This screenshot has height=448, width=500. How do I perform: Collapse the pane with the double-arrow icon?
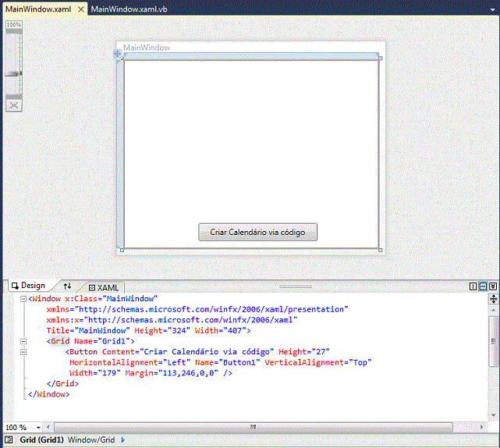493,286
